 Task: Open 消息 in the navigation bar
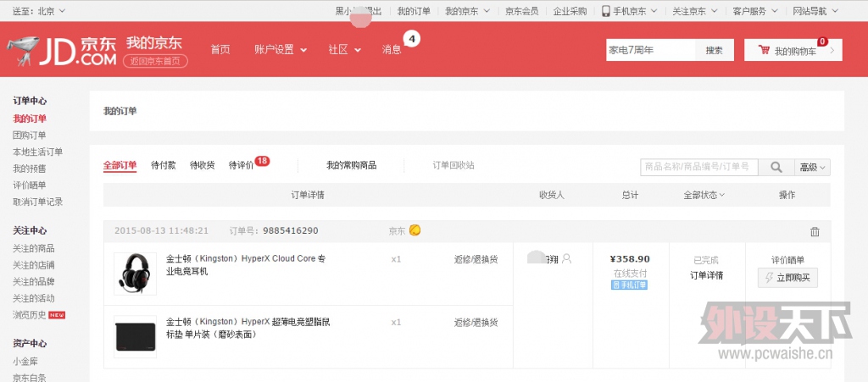click(x=392, y=49)
